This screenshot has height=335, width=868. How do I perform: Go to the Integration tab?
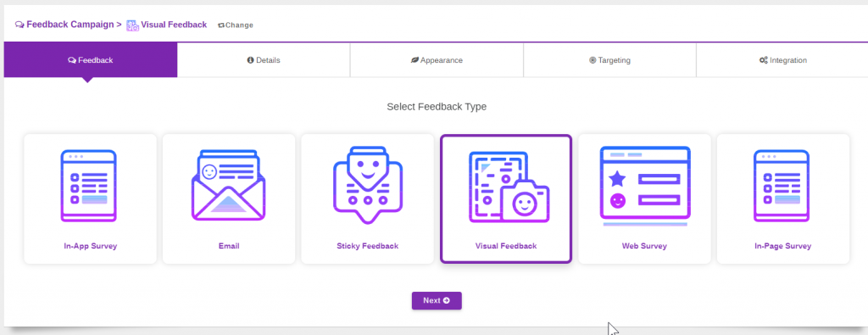(782, 60)
